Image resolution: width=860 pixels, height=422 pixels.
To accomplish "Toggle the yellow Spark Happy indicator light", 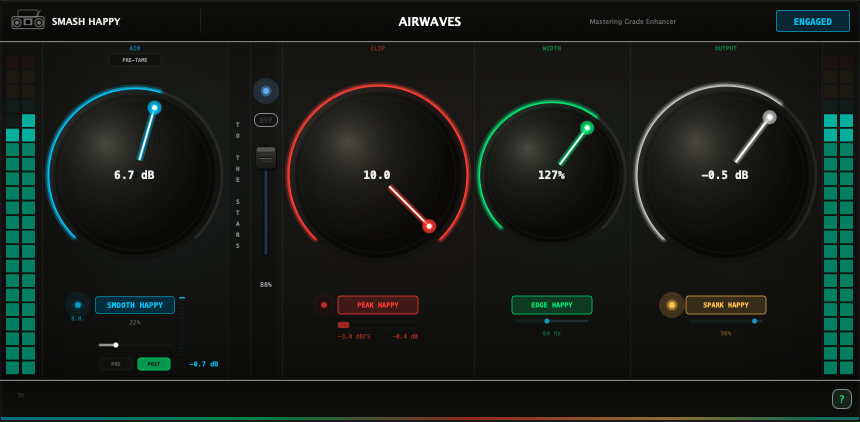I will point(671,305).
